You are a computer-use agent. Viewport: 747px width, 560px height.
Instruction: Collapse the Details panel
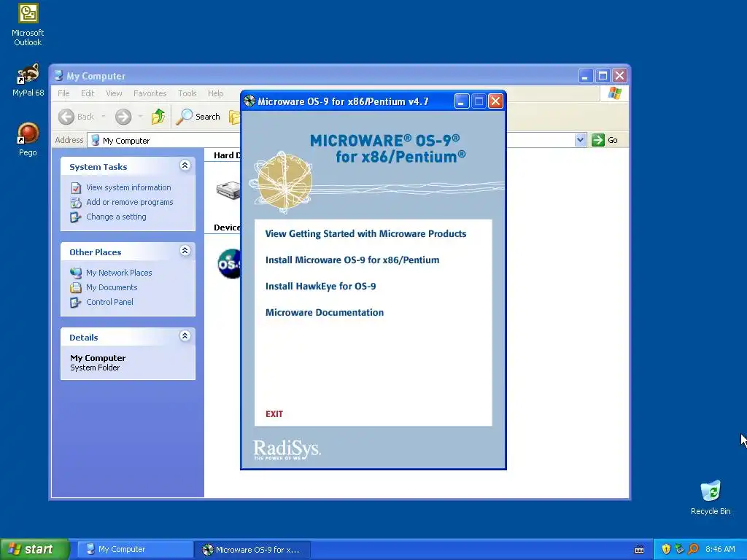pyautogui.click(x=185, y=335)
